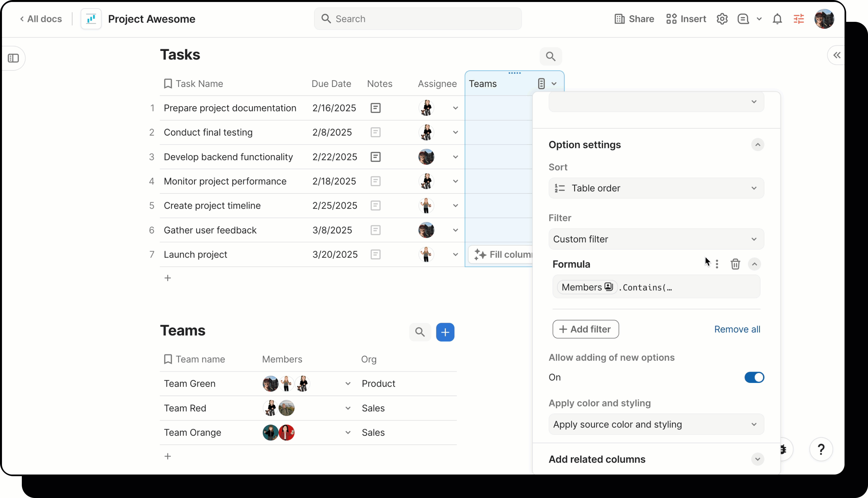Open notes for Monitor project performance
This screenshot has height=498, width=868.
[x=375, y=181]
